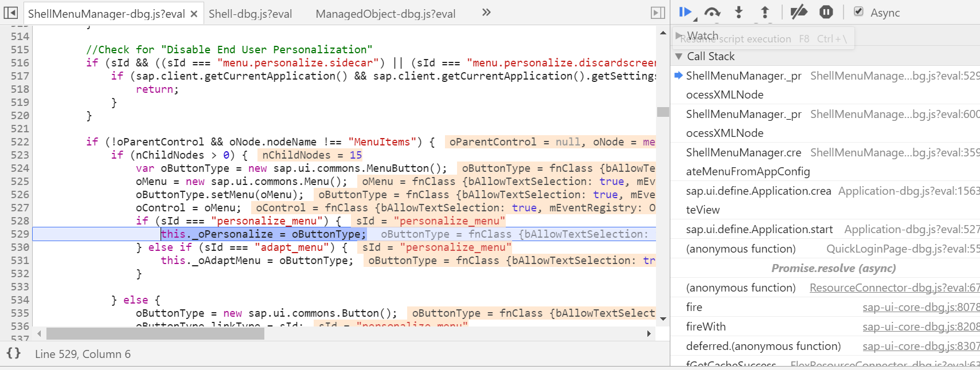Toggle pause on exceptions

[826, 12]
